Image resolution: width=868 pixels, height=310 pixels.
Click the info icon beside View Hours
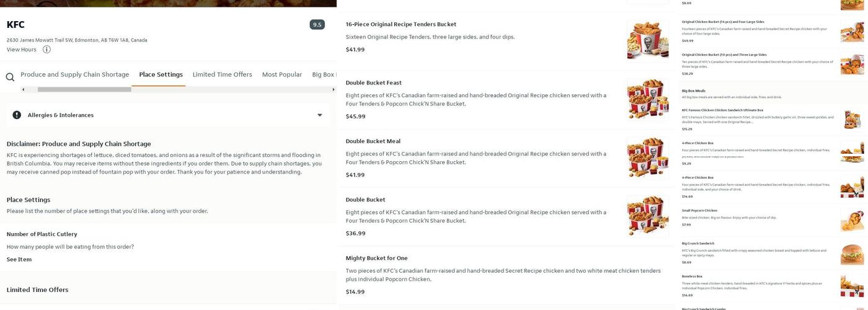click(46, 50)
